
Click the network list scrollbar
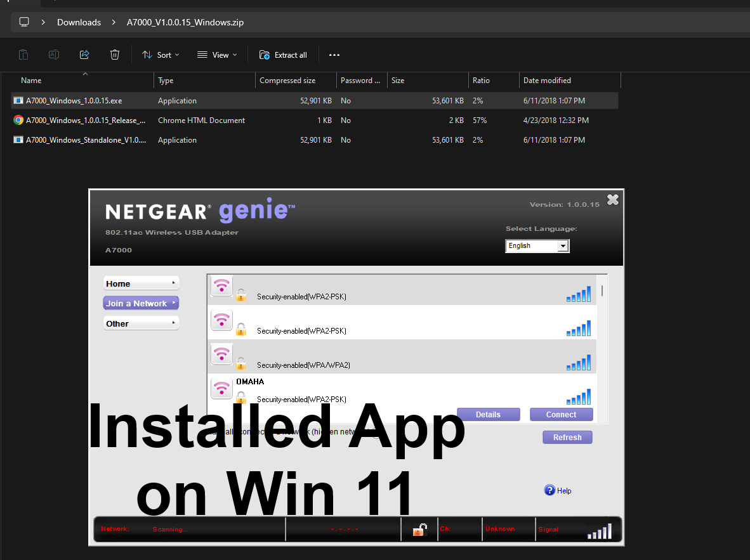pyautogui.click(x=602, y=290)
